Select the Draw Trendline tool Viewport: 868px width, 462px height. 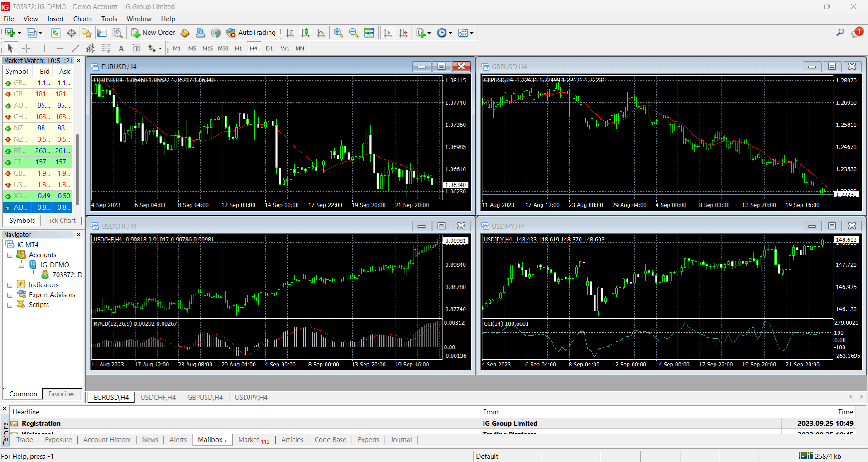click(75, 48)
